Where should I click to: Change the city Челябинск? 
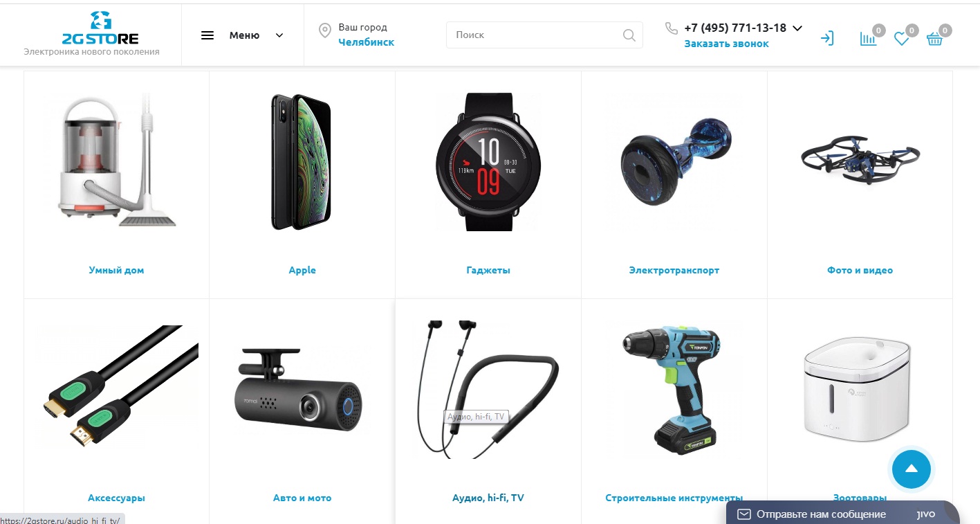pyautogui.click(x=366, y=42)
